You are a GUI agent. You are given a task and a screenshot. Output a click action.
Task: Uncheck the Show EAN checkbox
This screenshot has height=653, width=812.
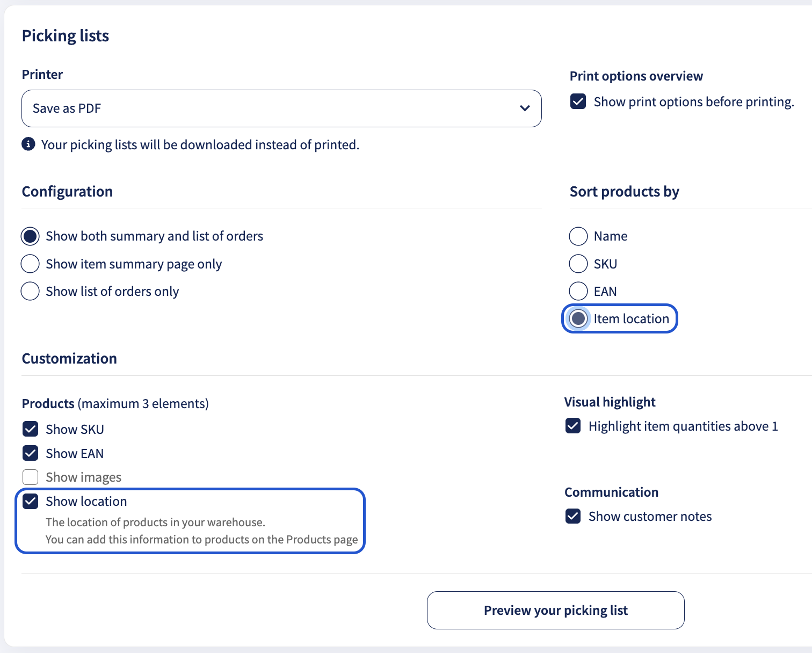[31, 453]
